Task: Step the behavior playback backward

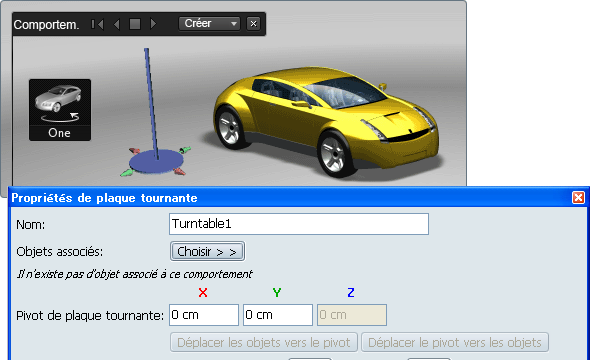Action: [117, 24]
